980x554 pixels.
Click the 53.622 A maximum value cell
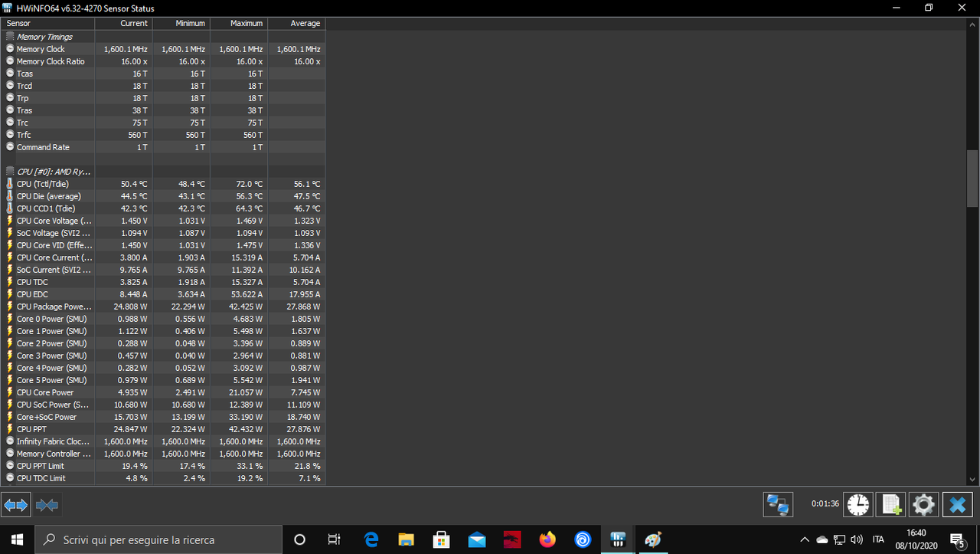coord(239,294)
